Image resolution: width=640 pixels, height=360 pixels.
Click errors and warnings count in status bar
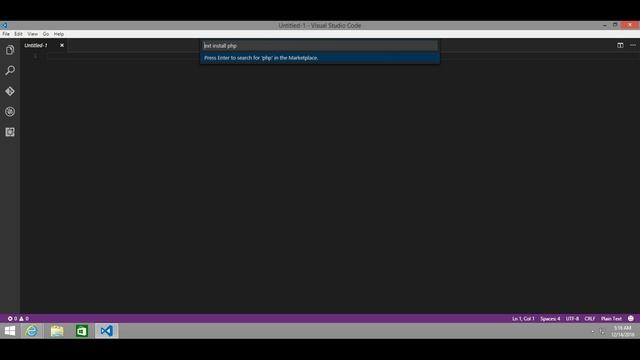coord(18,318)
